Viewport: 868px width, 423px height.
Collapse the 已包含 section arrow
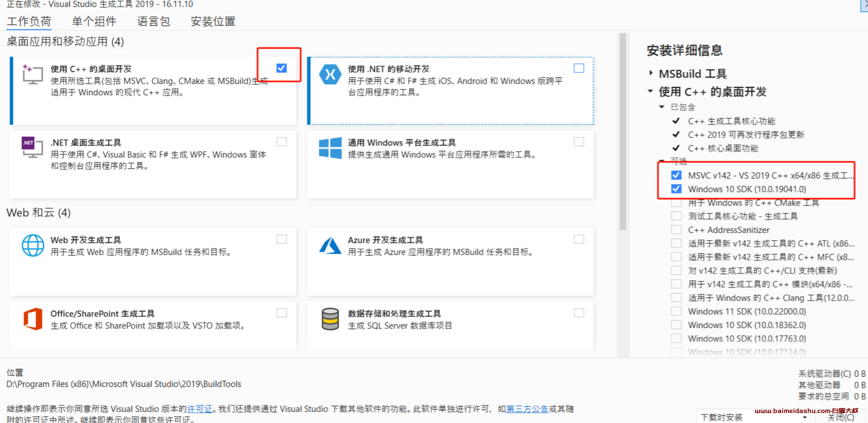point(662,107)
